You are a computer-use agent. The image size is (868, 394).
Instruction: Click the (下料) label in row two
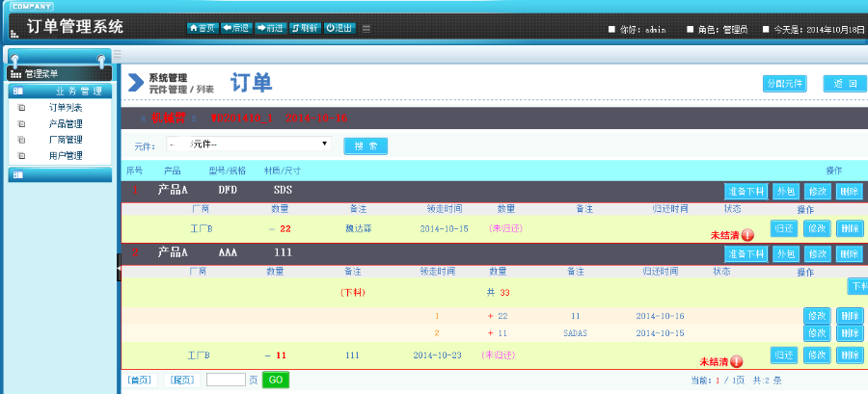click(x=353, y=292)
